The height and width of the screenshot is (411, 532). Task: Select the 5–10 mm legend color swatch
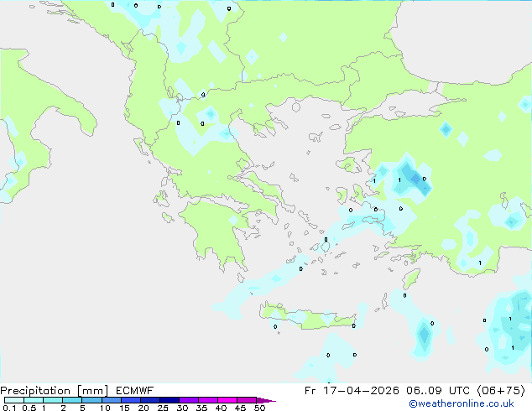91,400
